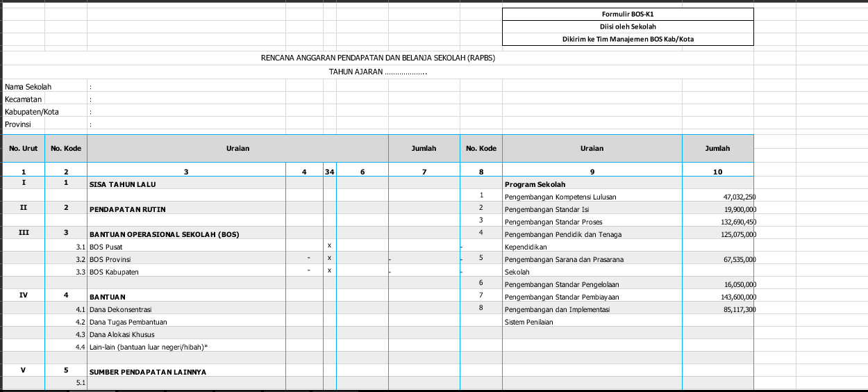Click the 'BOS Pusat' cell

point(187,247)
